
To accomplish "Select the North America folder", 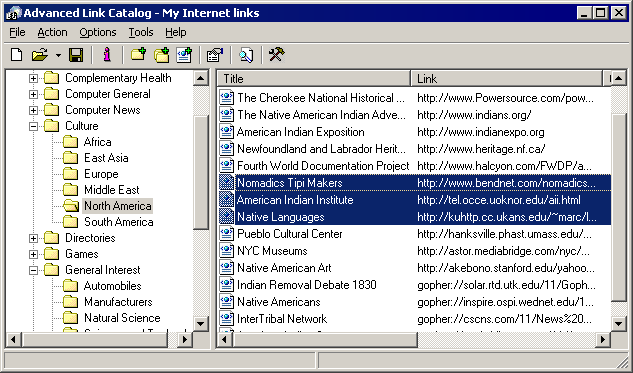I will 117,206.
